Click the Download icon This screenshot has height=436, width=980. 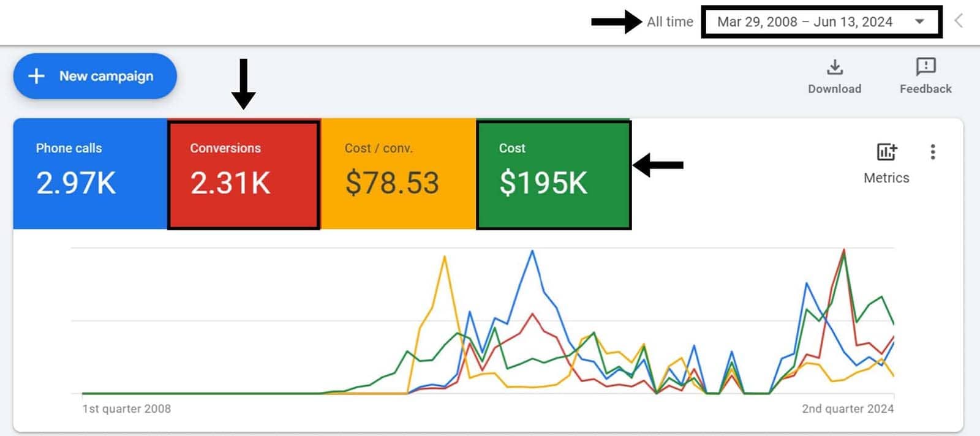[x=834, y=66]
